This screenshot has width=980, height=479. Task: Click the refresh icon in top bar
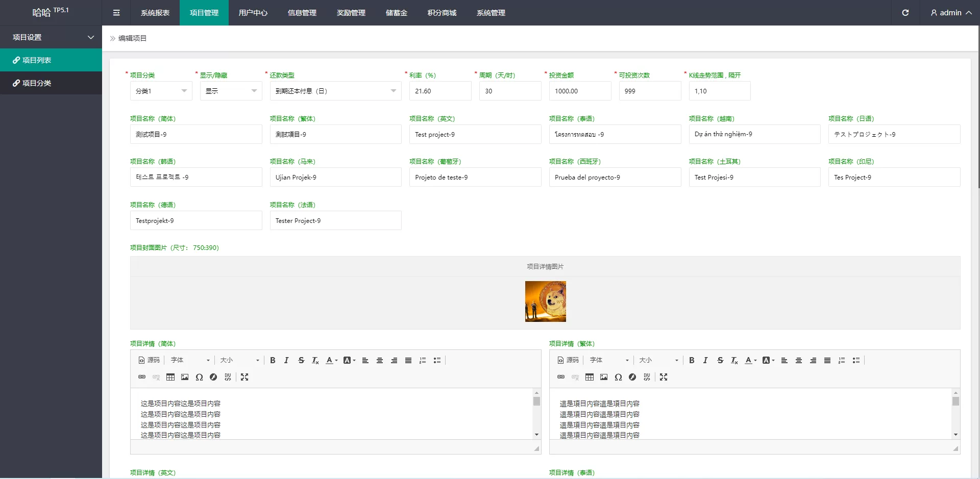pos(905,13)
